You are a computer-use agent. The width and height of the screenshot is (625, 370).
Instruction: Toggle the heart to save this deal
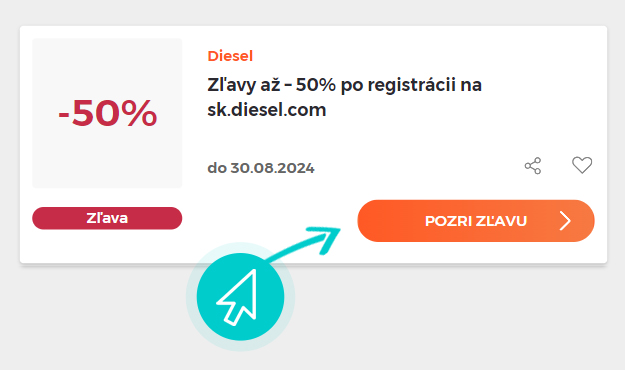coord(582,165)
